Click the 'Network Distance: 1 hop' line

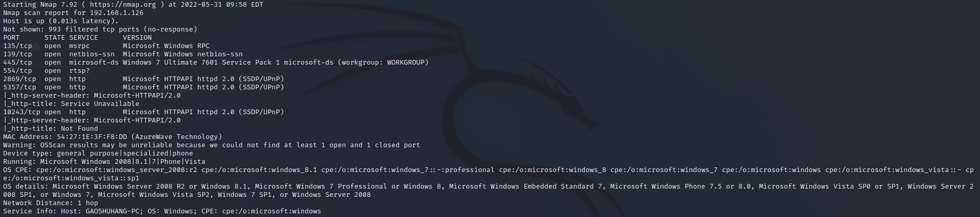51,203
